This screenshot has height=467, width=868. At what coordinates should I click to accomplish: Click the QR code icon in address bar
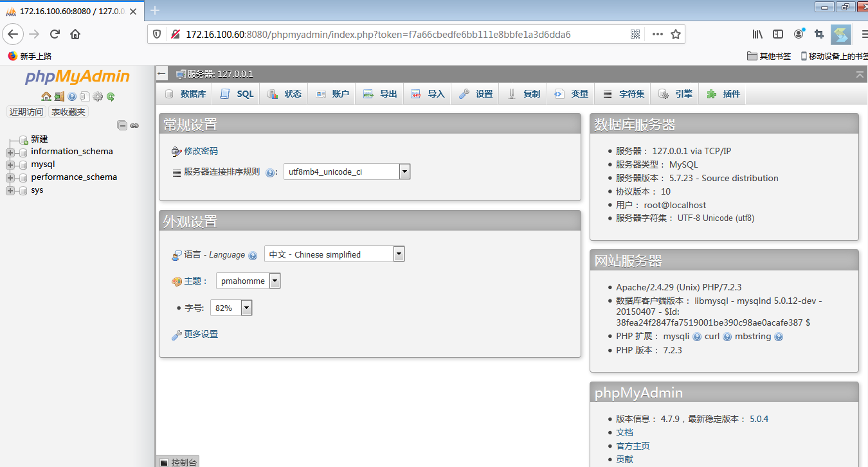(635, 34)
